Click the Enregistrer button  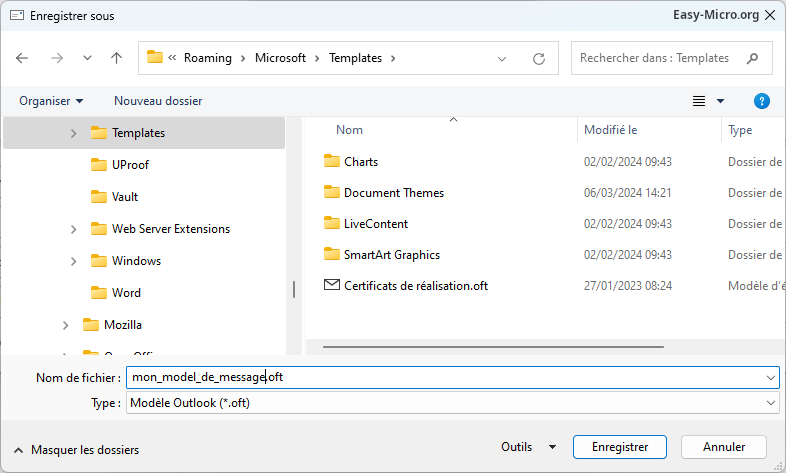point(620,447)
